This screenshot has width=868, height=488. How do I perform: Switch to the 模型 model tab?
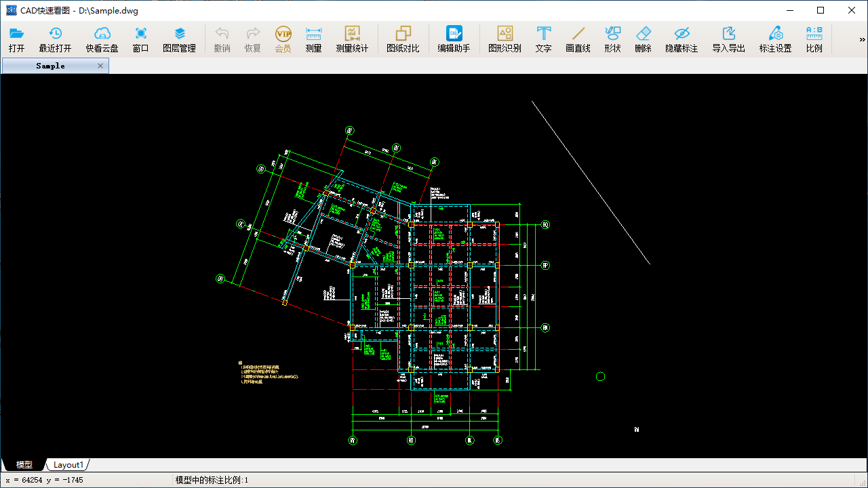click(x=24, y=465)
